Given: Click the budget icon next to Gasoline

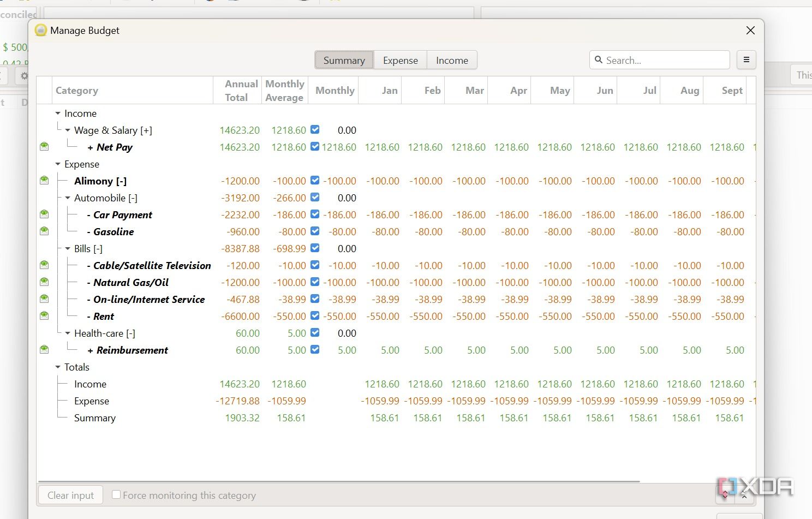Looking at the screenshot, I should [44, 231].
